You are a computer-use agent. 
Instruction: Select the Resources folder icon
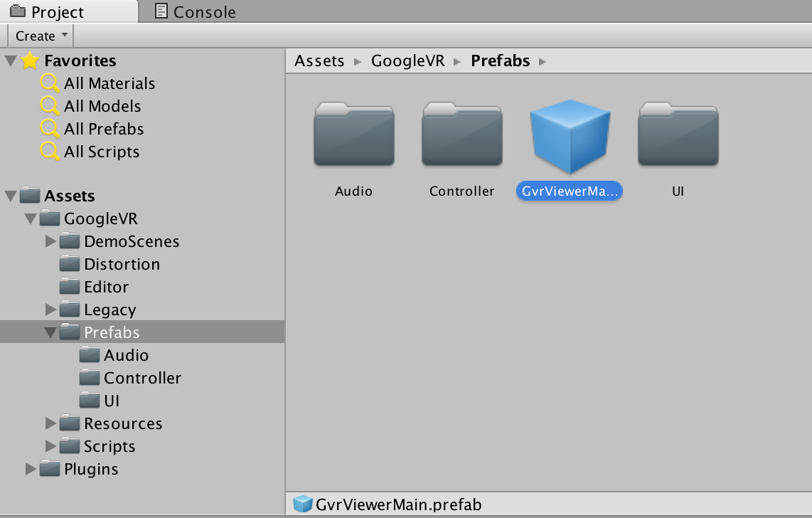tap(70, 423)
